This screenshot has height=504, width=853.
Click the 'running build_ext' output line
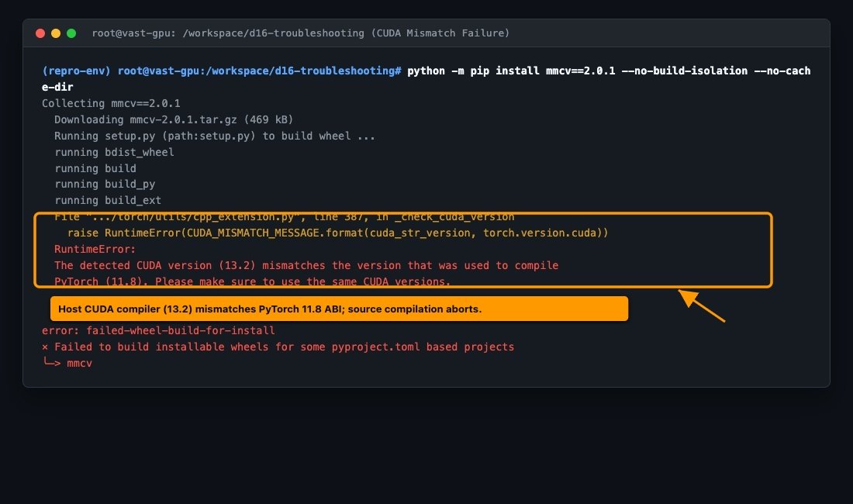click(x=108, y=201)
